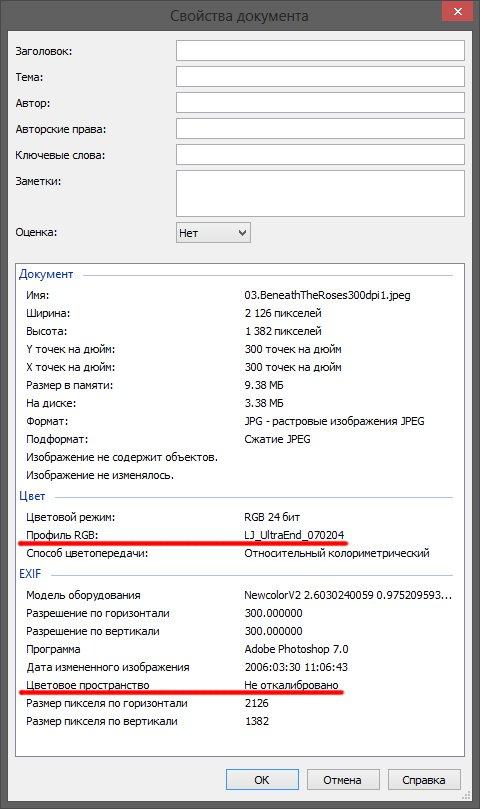The image size is (480, 809).
Task: Click the Ключевые слова input field
Action: click(x=320, y=155)
